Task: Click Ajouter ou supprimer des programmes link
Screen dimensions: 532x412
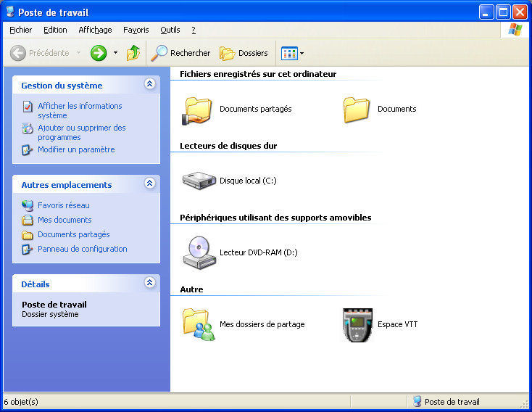Action: [82, 133]
